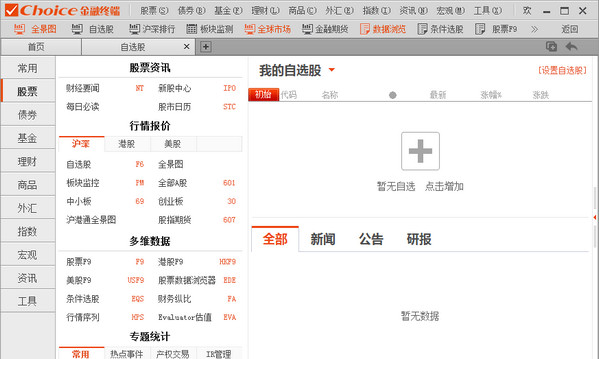This screenshot has height=373, width=599.
Task: Open the 自选股 toolbar icon
Action: (93, 29)
